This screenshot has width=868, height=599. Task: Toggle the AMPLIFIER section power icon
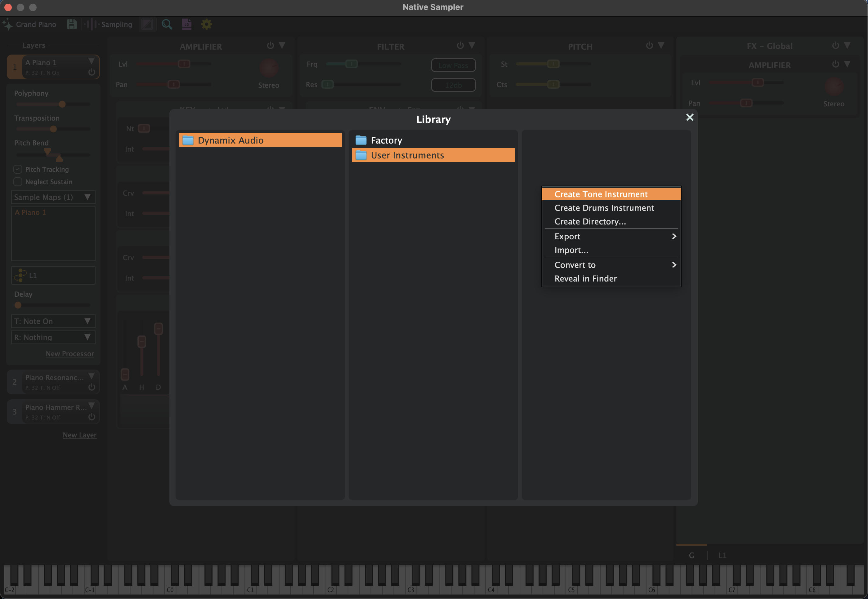pos(270,45)
